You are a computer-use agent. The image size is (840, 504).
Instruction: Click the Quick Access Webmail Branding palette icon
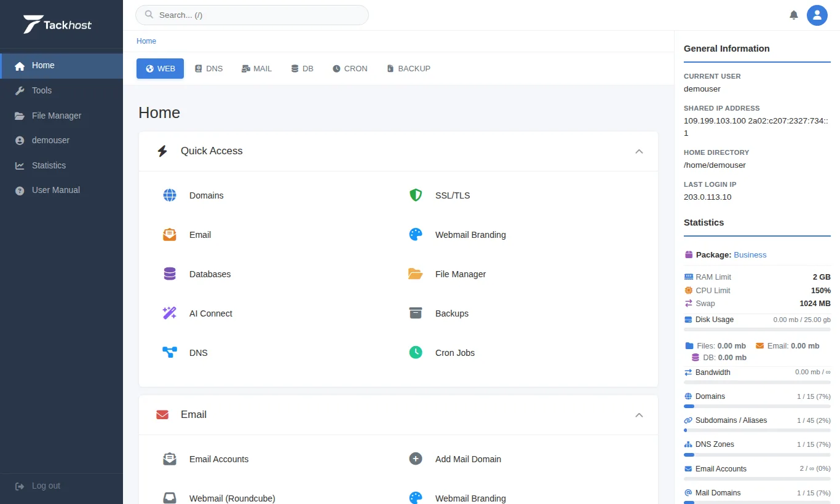[x=416, y=235]
